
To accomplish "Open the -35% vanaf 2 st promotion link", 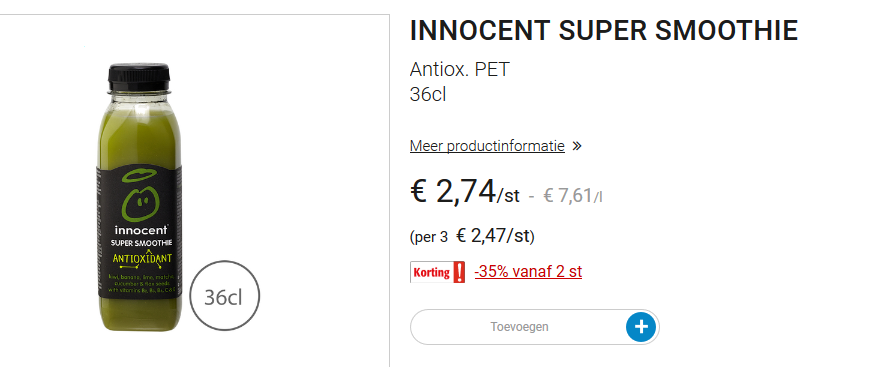I will tap(528, 272).
